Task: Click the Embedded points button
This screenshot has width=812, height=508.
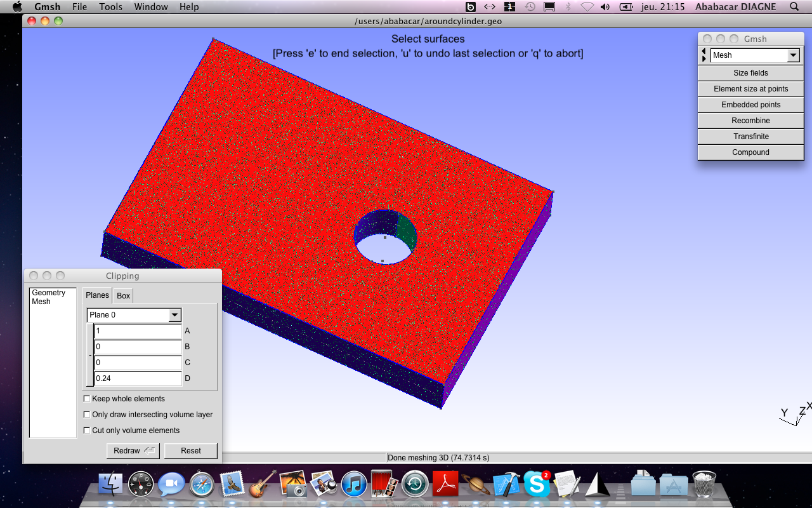Action: pyautogui.click(x=750, y=105)
